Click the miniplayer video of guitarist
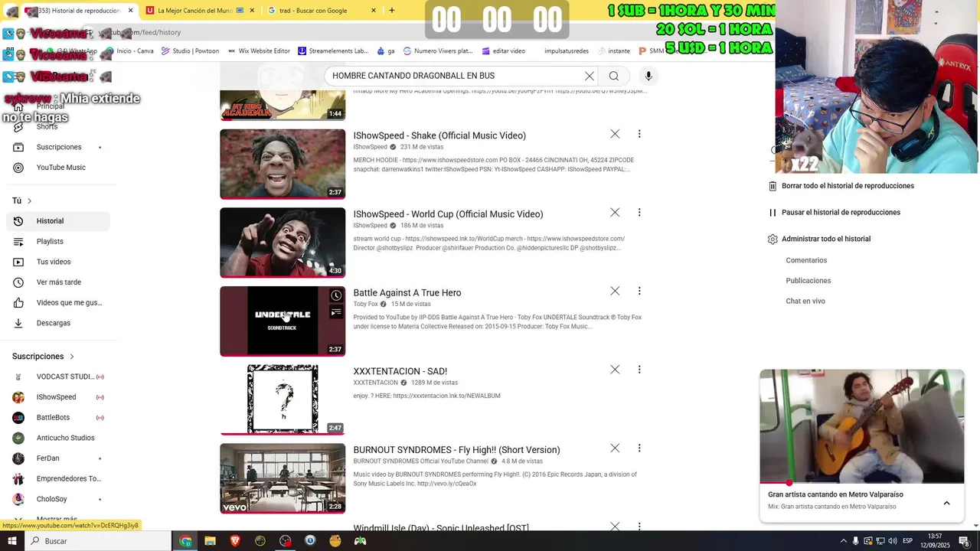This screenshot has width=980, height=551. (862, 426)
